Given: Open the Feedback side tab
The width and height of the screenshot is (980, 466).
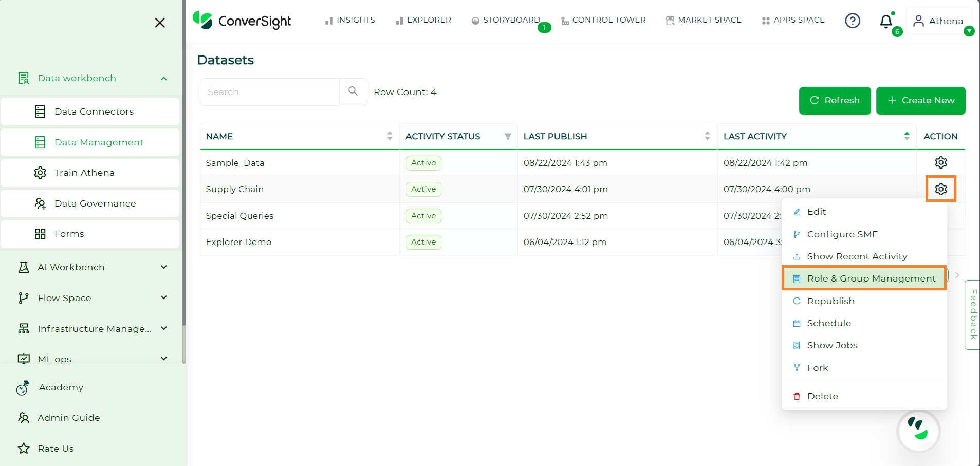Looking at the screenshot, I should pyautogui.click(x=972, y=314).
